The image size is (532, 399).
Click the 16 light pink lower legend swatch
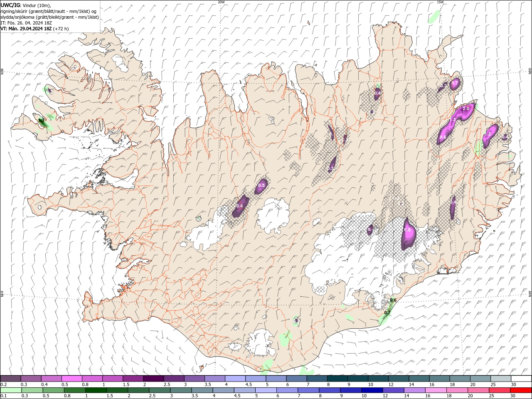coord(435,390)
